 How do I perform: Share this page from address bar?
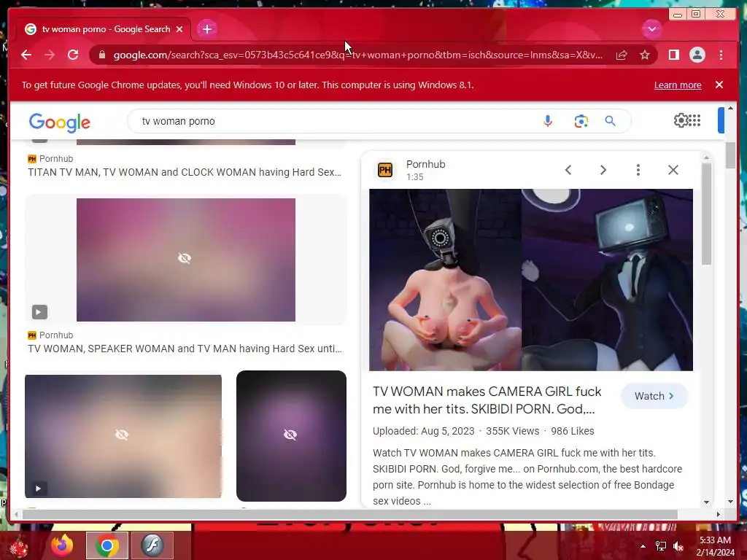click(622, 55)
